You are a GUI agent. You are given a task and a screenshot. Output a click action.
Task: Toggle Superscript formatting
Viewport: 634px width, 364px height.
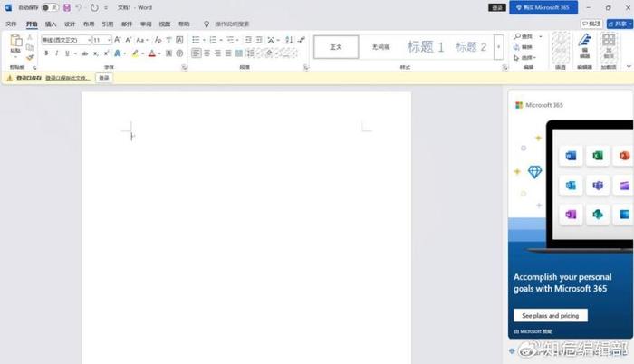point(106,53)
